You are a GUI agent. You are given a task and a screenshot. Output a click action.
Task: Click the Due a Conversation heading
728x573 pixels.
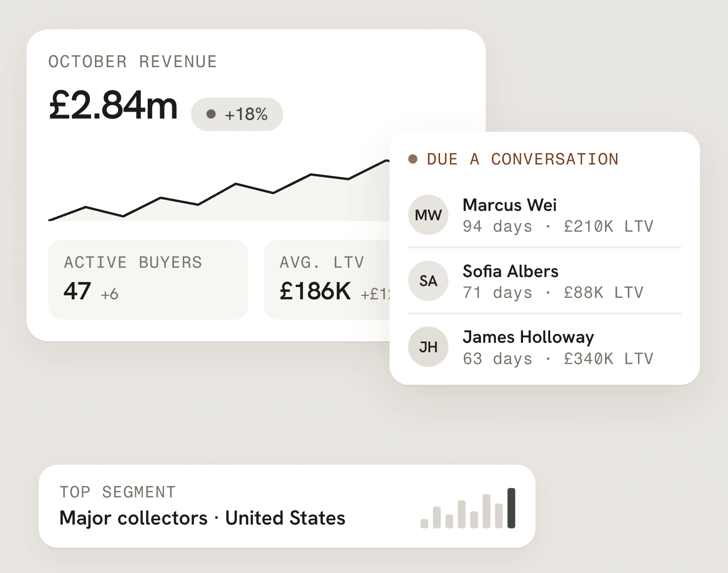point(522,159)
